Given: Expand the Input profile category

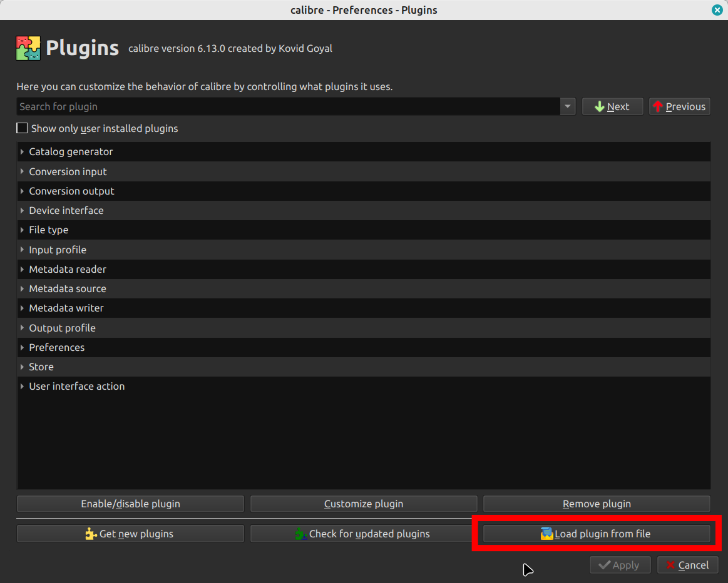Looking at the screenshot, I should 22,250.
